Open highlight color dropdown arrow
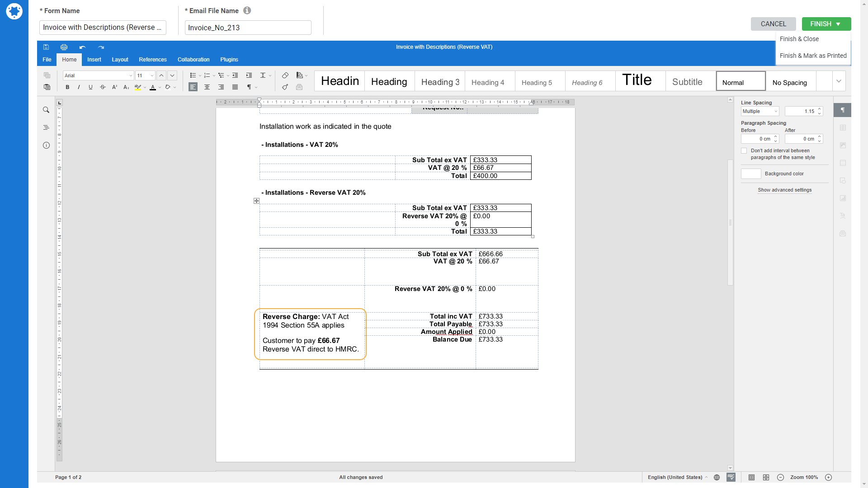Viewport: 868px width, 488px height. tap(145, 87)
